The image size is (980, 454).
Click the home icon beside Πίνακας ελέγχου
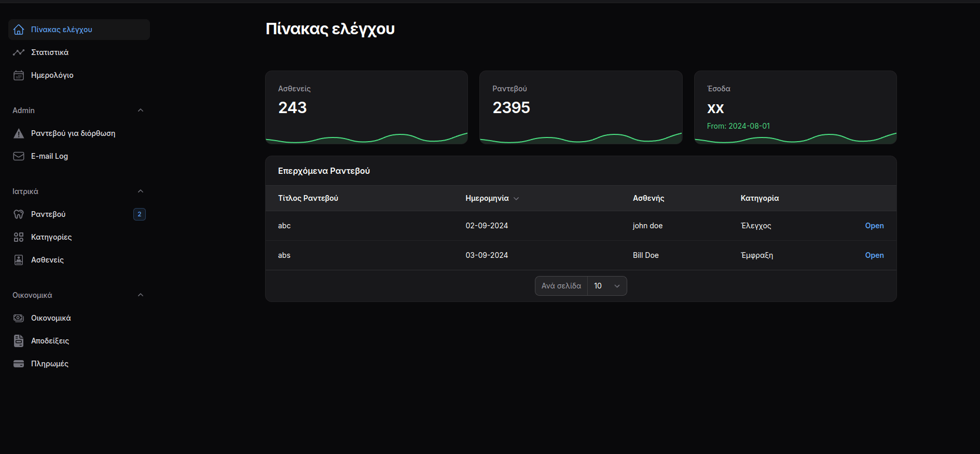19,30
